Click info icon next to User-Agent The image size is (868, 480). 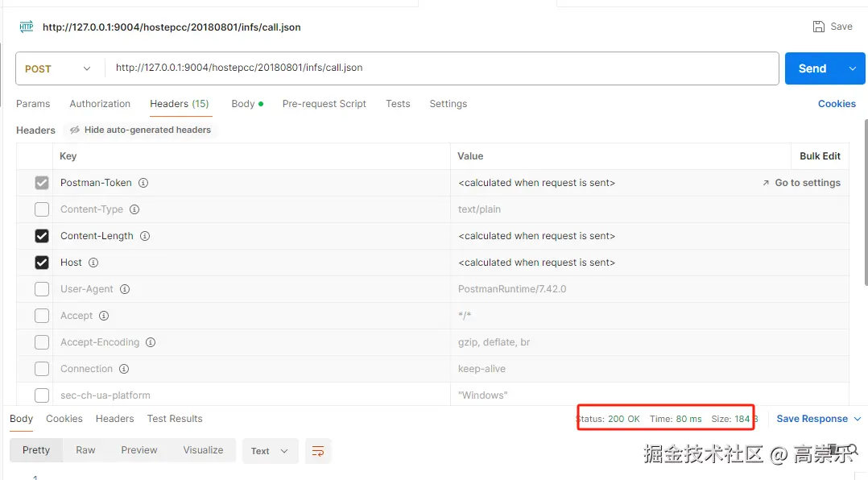(x=125, y=289)
